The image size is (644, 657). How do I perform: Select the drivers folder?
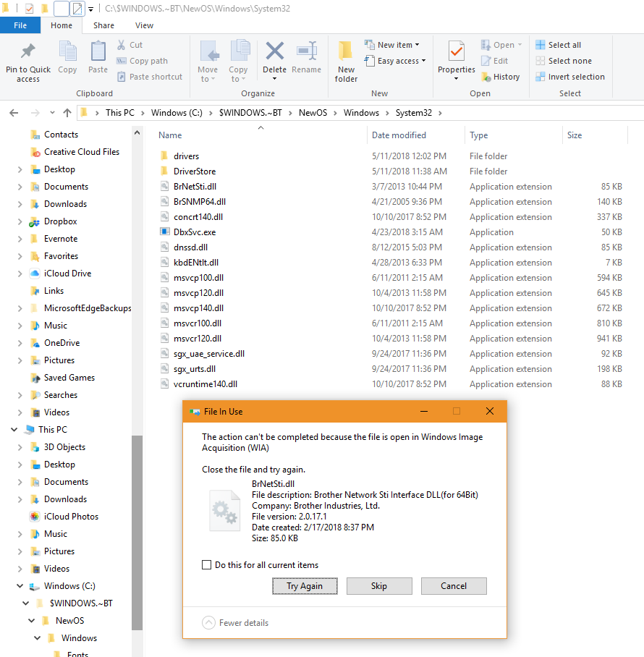click(x=187, y=156)
